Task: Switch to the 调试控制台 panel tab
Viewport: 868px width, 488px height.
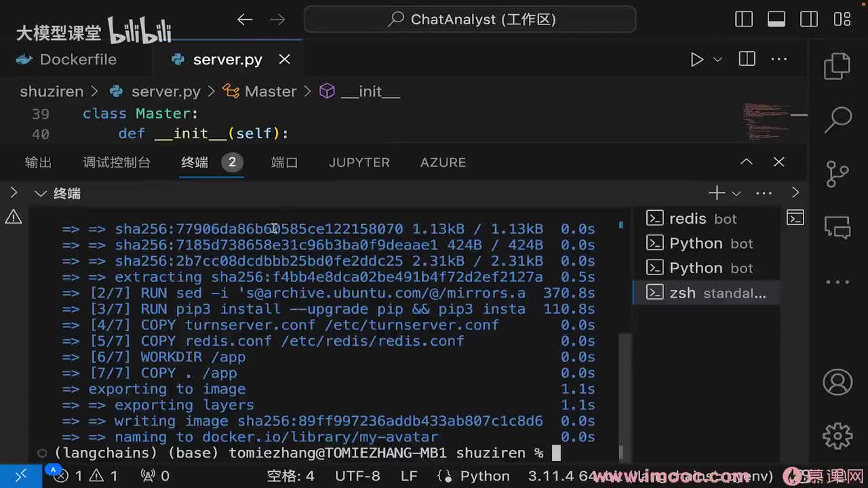Action: pyautogui.click(x=117, y=163)
